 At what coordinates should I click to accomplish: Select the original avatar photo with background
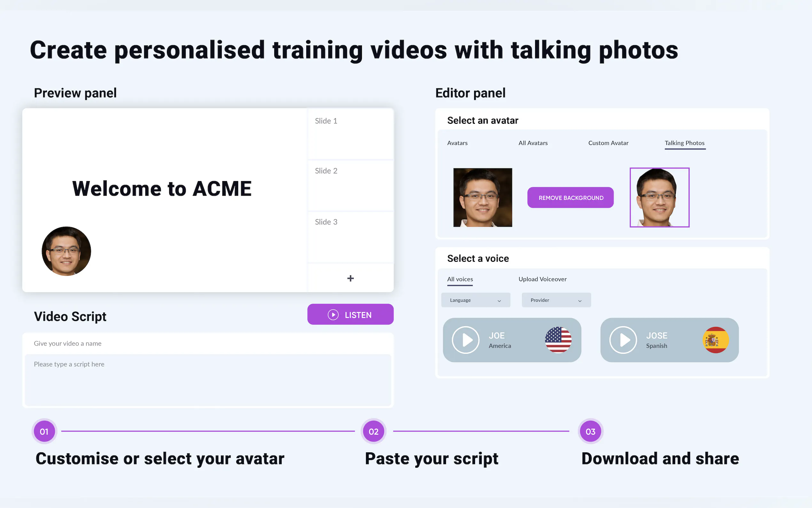tap(482, 198)
